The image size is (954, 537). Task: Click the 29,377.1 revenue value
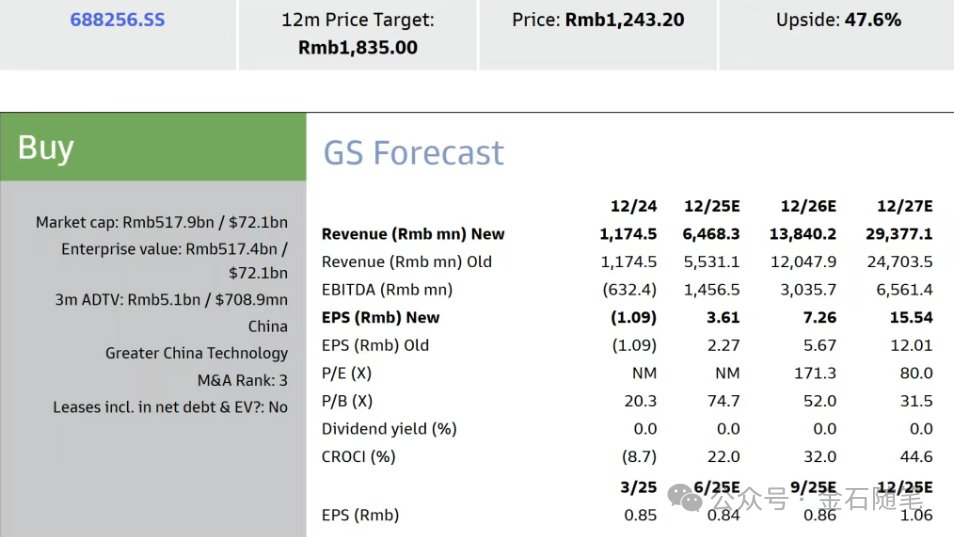tap(899, 234)
